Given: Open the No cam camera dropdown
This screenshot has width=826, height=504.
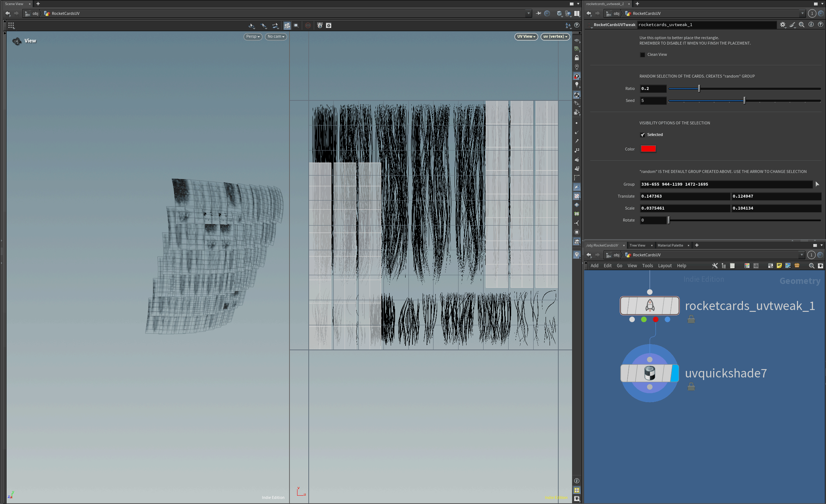Looking at the screenshot, I should (x=276, y=37).
